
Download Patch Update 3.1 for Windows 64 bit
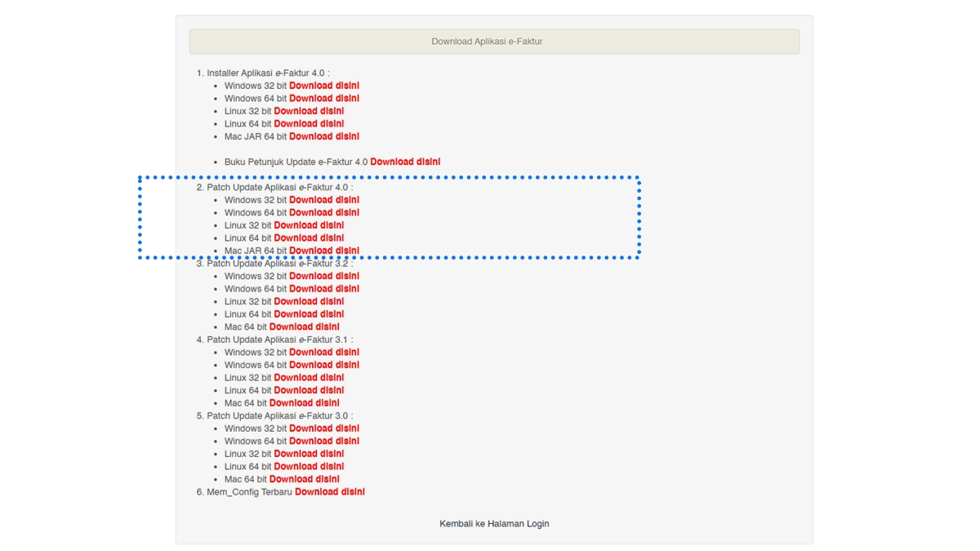(324, 365)
